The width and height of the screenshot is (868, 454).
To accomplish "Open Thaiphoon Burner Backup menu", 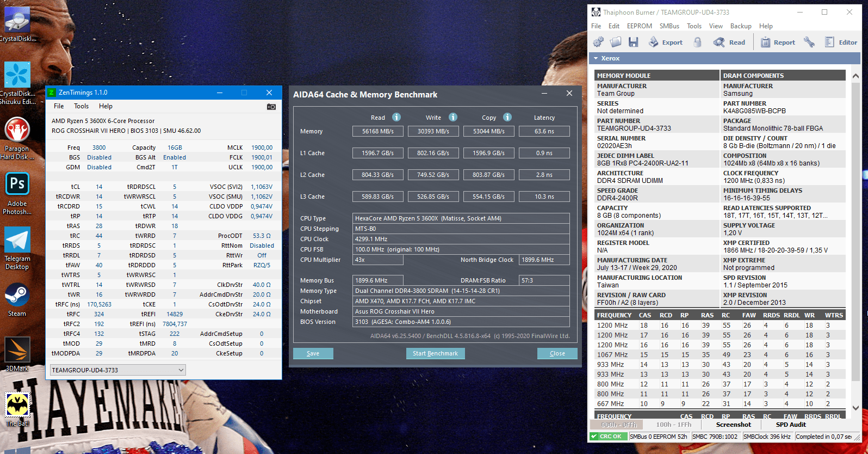I will tap(741, 26).
